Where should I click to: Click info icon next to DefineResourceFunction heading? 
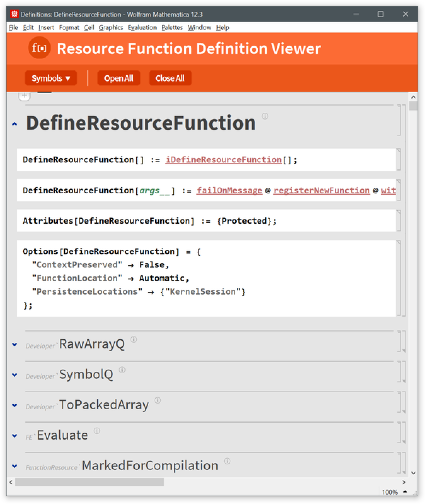pos(265,116)
